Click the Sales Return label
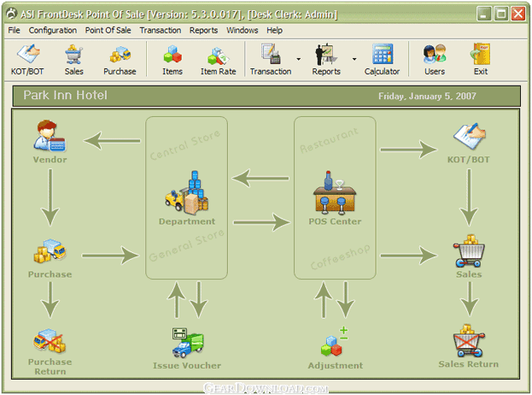Image resolution: width=532 pixels, height=395 pixels. tap(469, 364)
